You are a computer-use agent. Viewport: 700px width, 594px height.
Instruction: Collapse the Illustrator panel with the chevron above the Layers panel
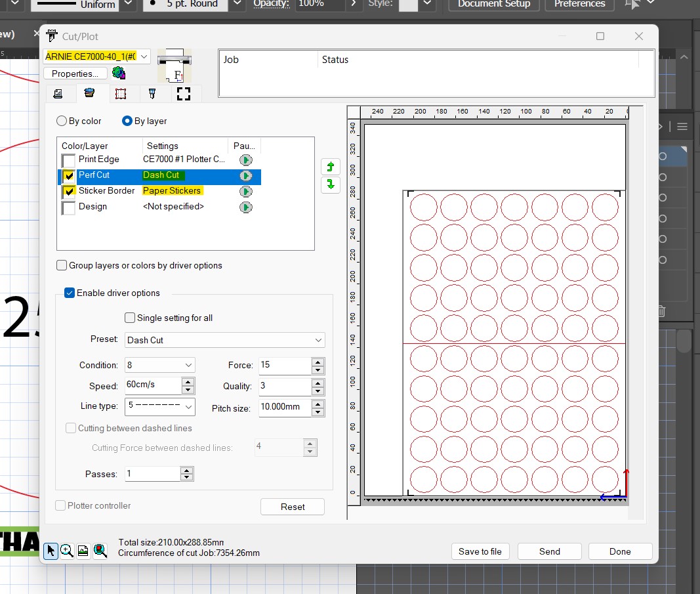pyautogui.click(x=684, y=57)
